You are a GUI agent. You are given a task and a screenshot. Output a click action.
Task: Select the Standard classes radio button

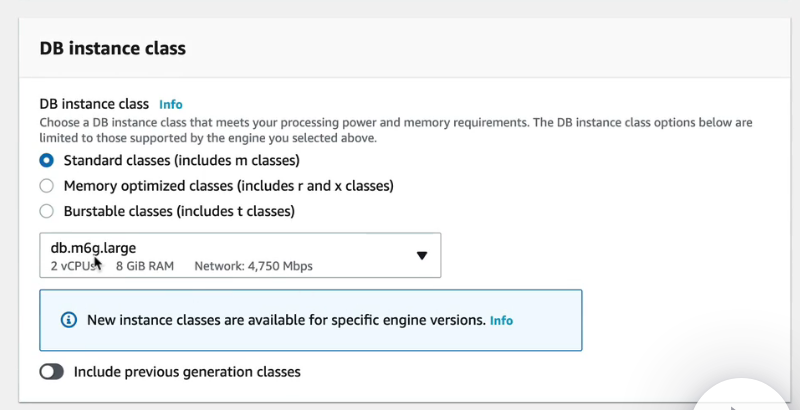(x=47, y=160)
